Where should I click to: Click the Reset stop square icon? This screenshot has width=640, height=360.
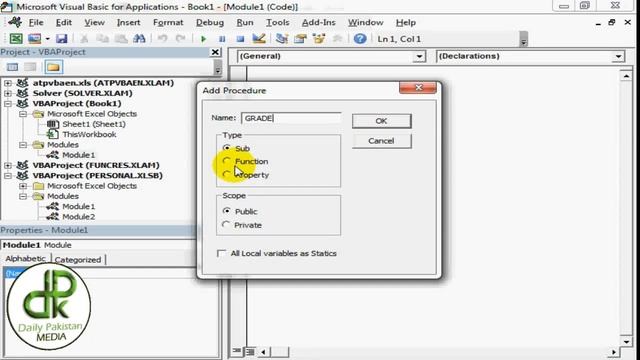tap(240, 39)
